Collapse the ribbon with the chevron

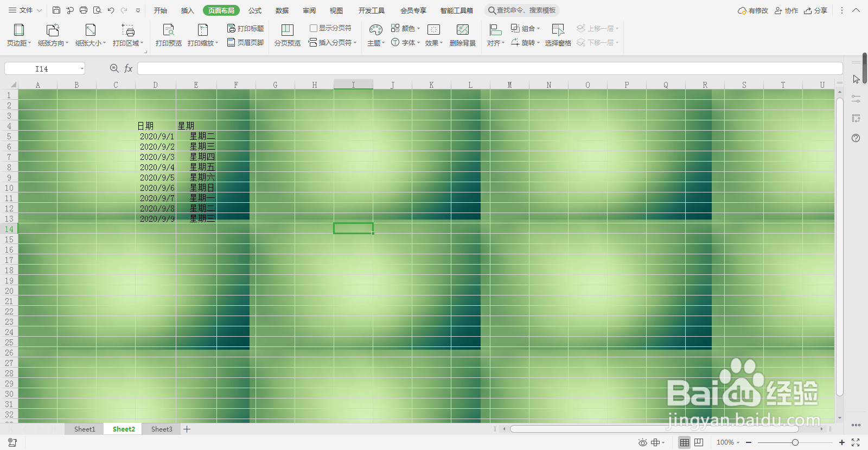point(856,10)
